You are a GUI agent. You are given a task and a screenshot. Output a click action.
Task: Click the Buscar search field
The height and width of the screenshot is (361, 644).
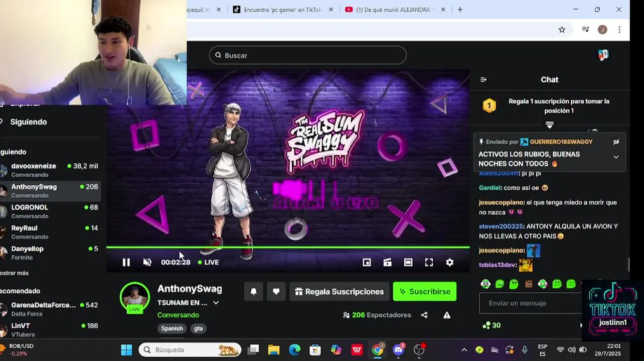307,55
